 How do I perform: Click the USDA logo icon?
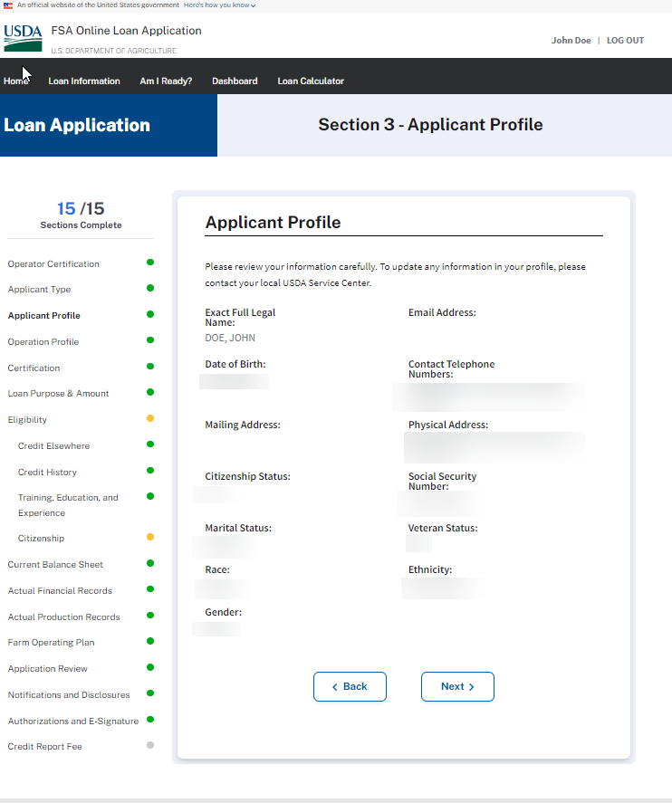click(x=23, y=38)
